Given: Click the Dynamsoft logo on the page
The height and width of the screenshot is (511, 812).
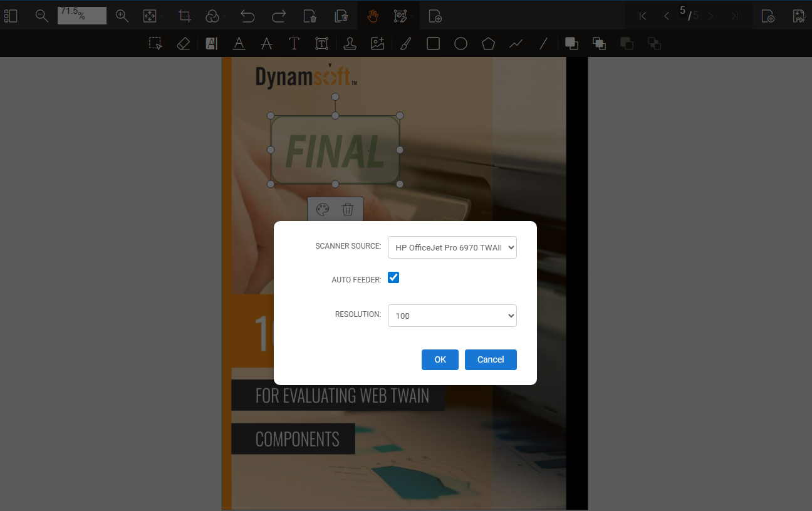Looking at the screenshot, I should 306,75.
